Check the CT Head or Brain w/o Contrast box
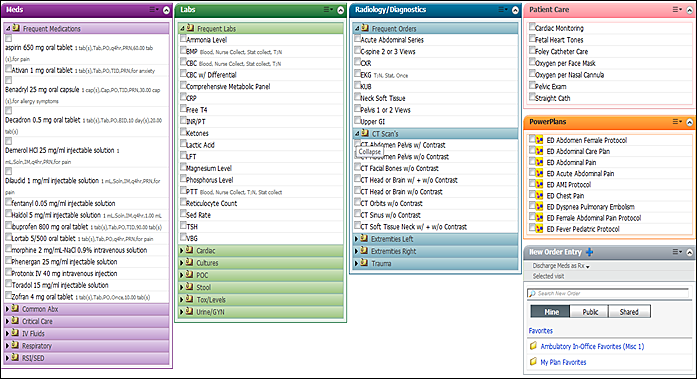This screenshot has height=379, width=697. (357, 191)
